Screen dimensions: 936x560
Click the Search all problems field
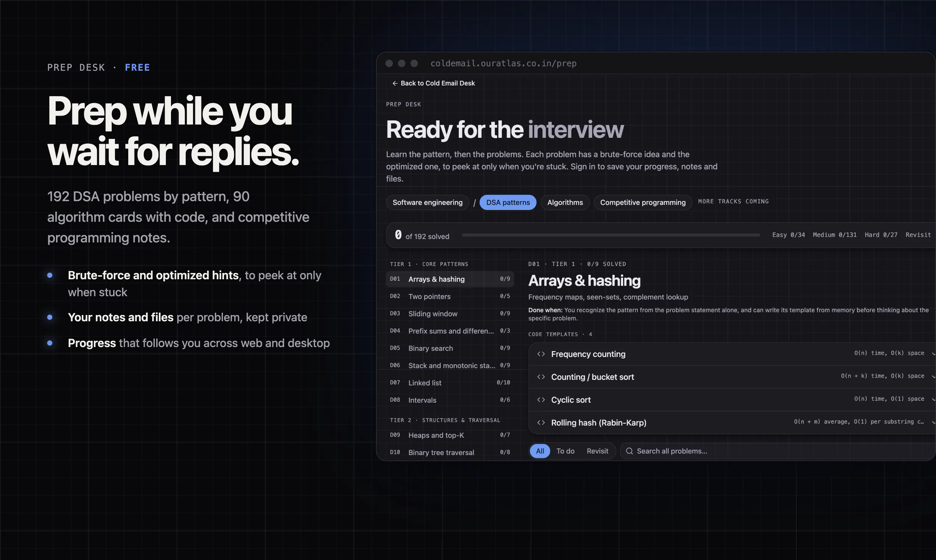pos(778,451)
